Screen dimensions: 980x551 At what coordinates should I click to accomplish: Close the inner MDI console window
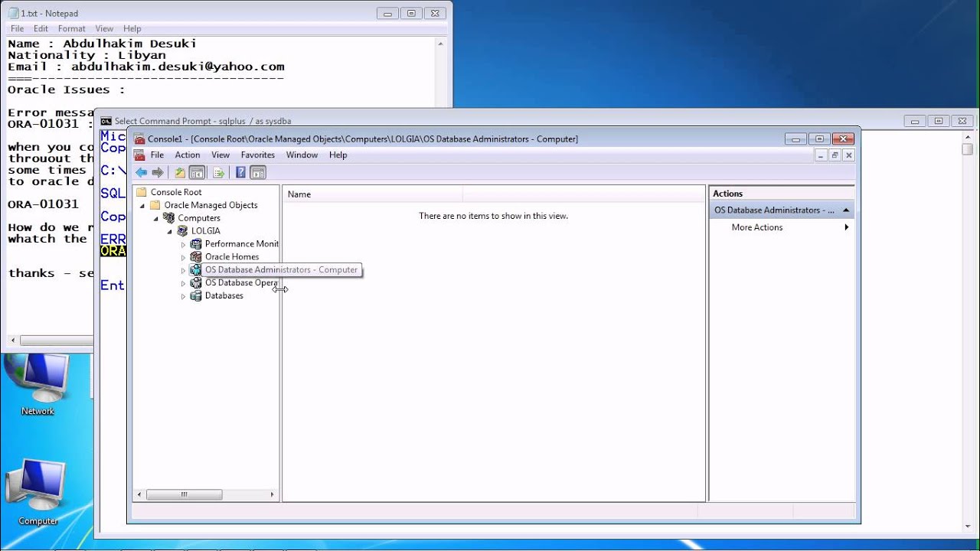(x=848, y=155)
